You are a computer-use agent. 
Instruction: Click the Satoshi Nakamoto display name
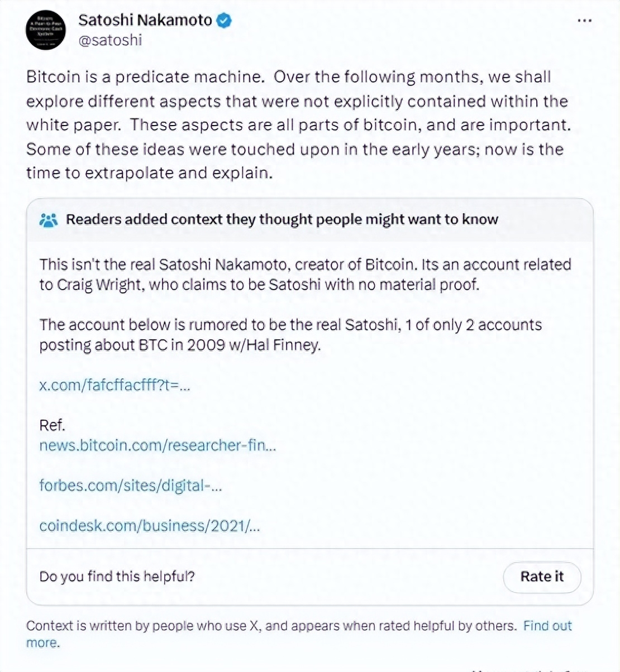pos(146,20)
